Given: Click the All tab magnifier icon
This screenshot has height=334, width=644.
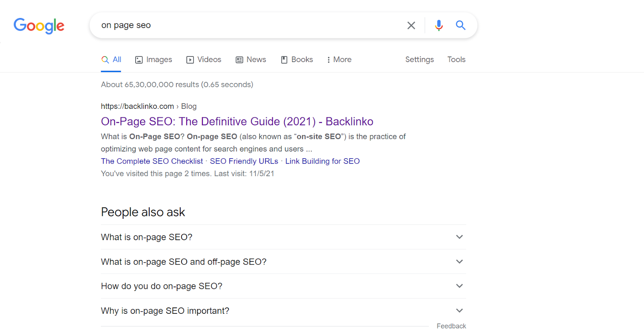Looking at the screenshot, I should pos(105,60).
